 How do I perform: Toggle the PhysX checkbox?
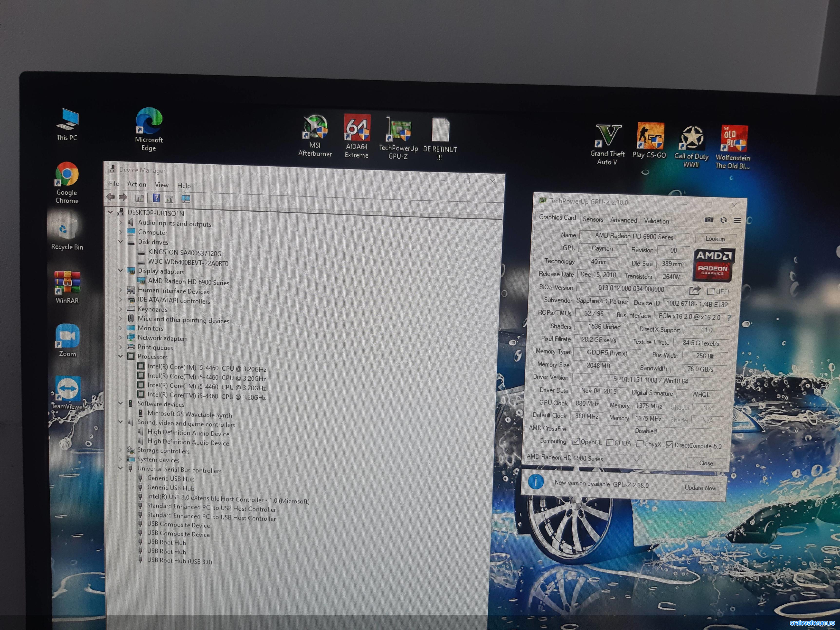coord(640,443)
